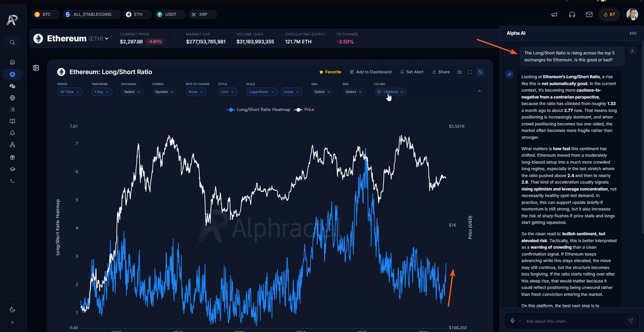Viewport: 644px width, 332px height.
Task: Take a chart snapshot with camera icon
Action: coord(459,72)
